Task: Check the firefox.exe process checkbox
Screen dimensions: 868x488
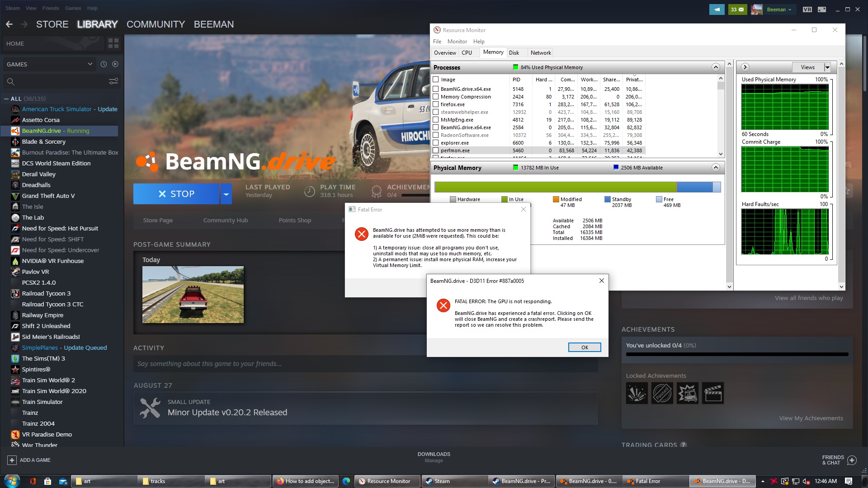Action: 436,104
